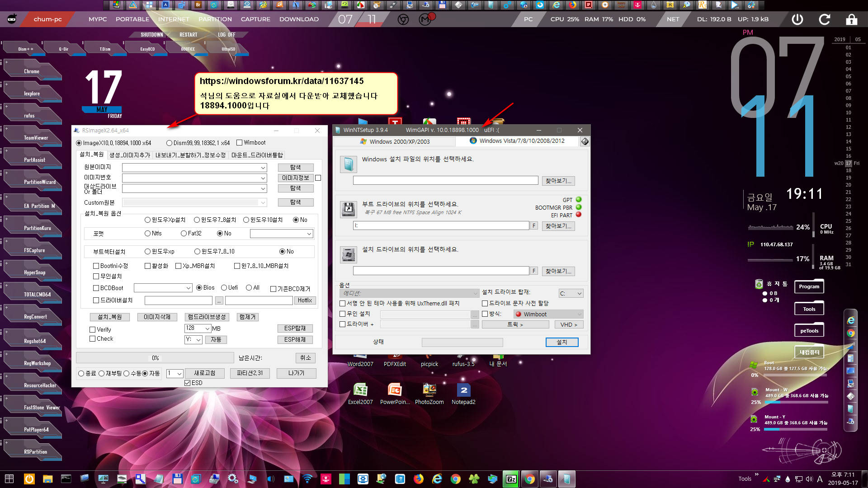This screenshot has width=868, height=488.
Task: Click the orange power icon in taskbar
Action: tap(29, 479)
